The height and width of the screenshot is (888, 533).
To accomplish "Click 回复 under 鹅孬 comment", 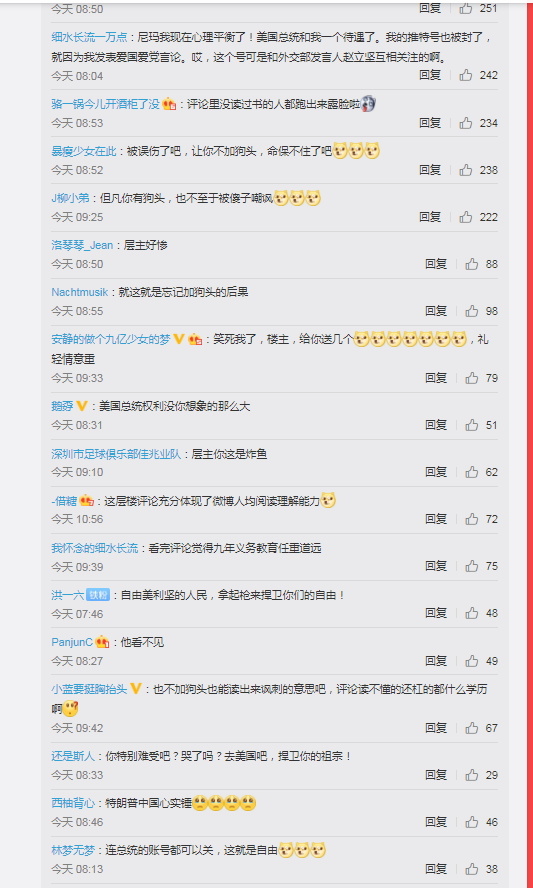I will point(436,425).
